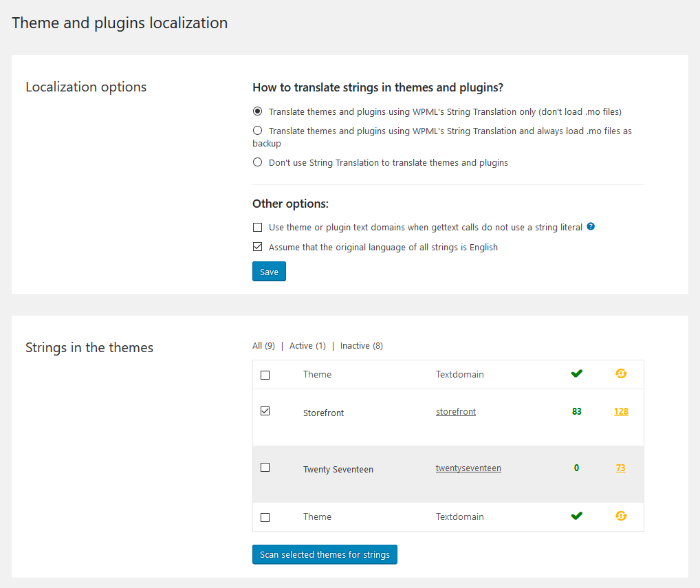Uncheck assume original language is English
This screenshot has height=588, width=700.
258,247
